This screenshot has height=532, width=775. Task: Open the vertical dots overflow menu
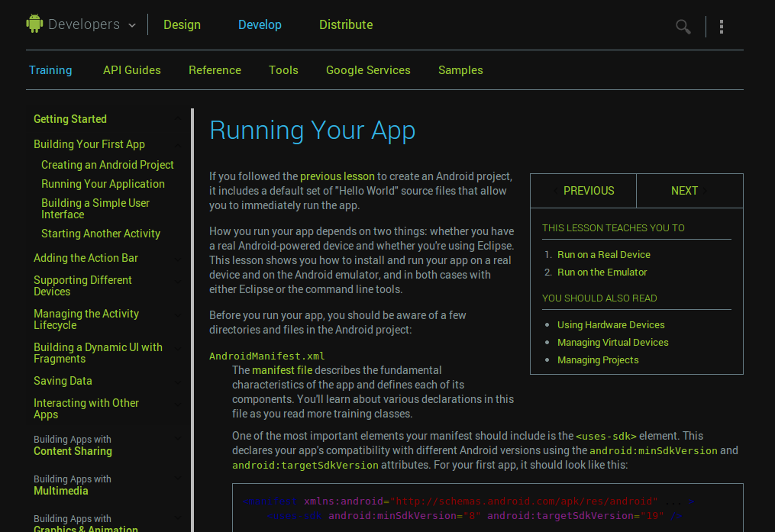pos(722,26)
